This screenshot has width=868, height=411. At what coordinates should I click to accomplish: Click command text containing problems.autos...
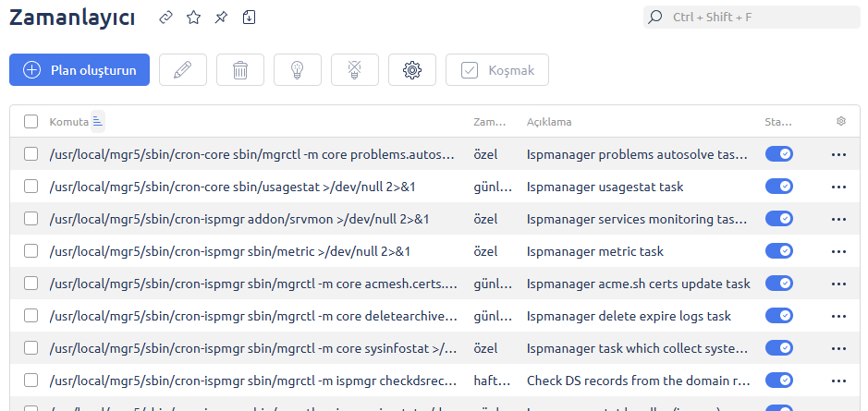[x=253, y=154]
